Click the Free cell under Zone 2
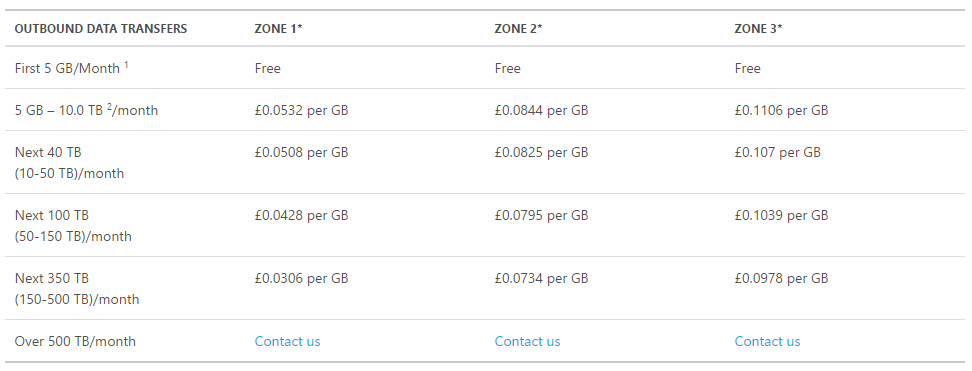The image size is (972, 371). tap(507, 68)
